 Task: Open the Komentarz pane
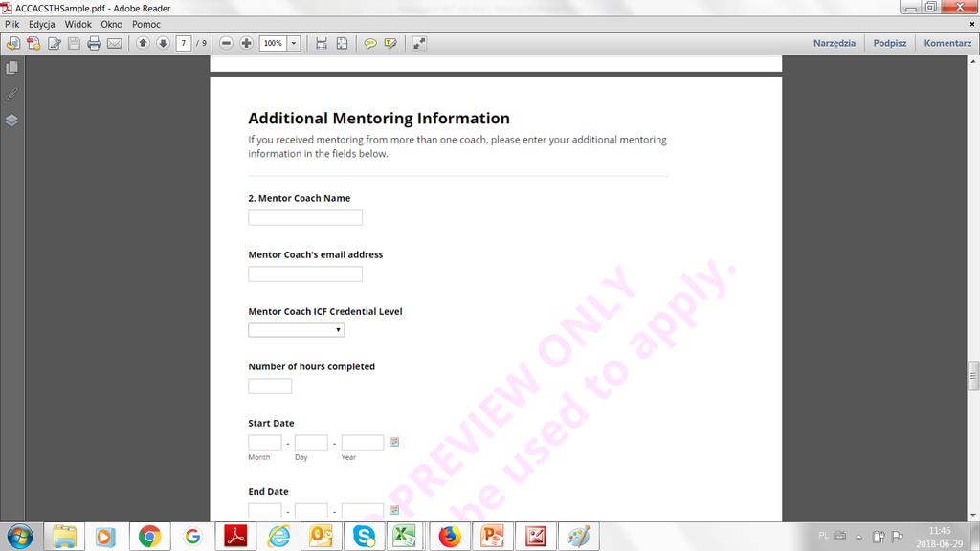pyautogui.click(x=947, y=43)
